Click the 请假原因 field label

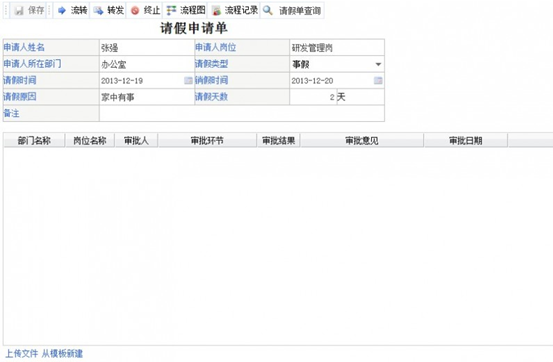pos(20,96)
